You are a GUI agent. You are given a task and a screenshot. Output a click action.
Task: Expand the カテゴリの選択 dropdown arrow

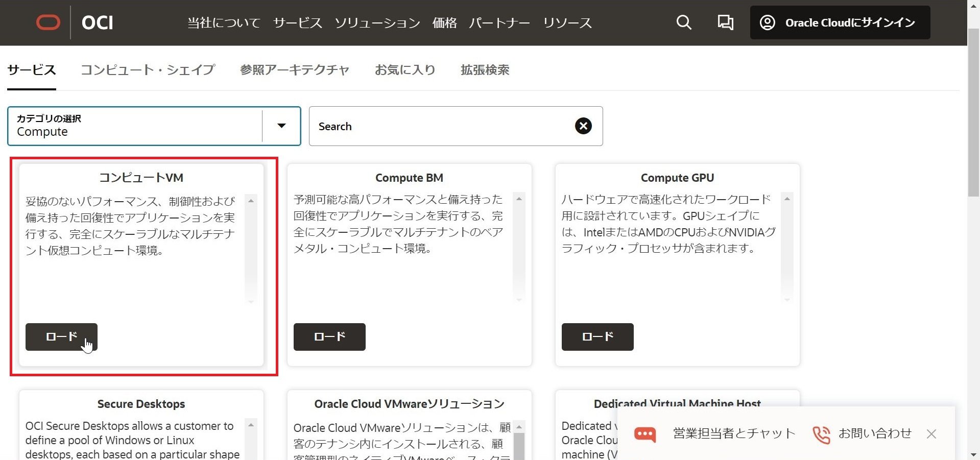point(281,126)
